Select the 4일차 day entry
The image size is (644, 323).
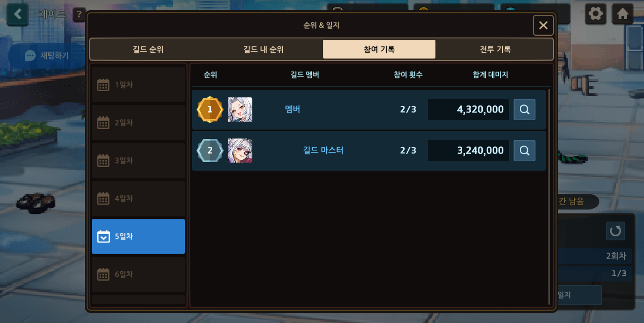(138, 198)
